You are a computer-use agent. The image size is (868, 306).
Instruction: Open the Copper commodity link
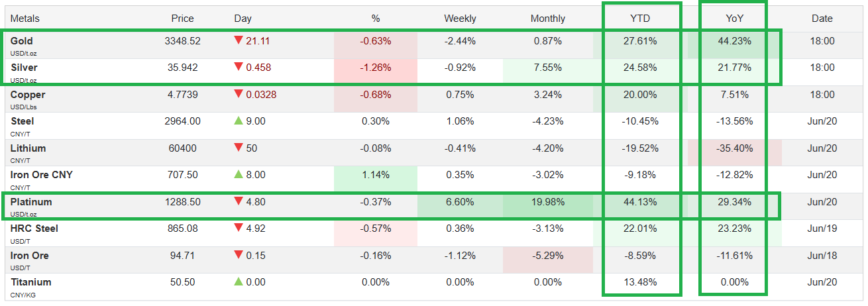click(28, 95)
